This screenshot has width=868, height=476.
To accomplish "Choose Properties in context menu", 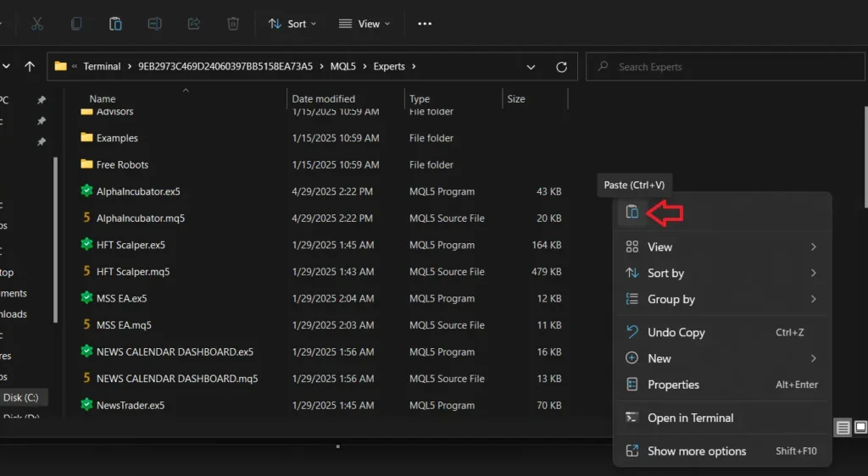I will pyautogui.click(x=722, y=385).
